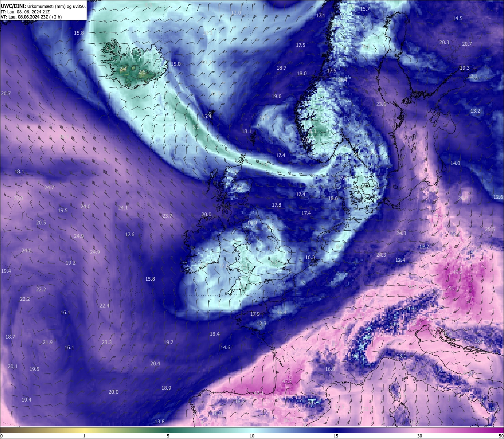504x439 pixels.
Task: Click the 23.6 value over Sweden
Action: [x=381, y=104]
